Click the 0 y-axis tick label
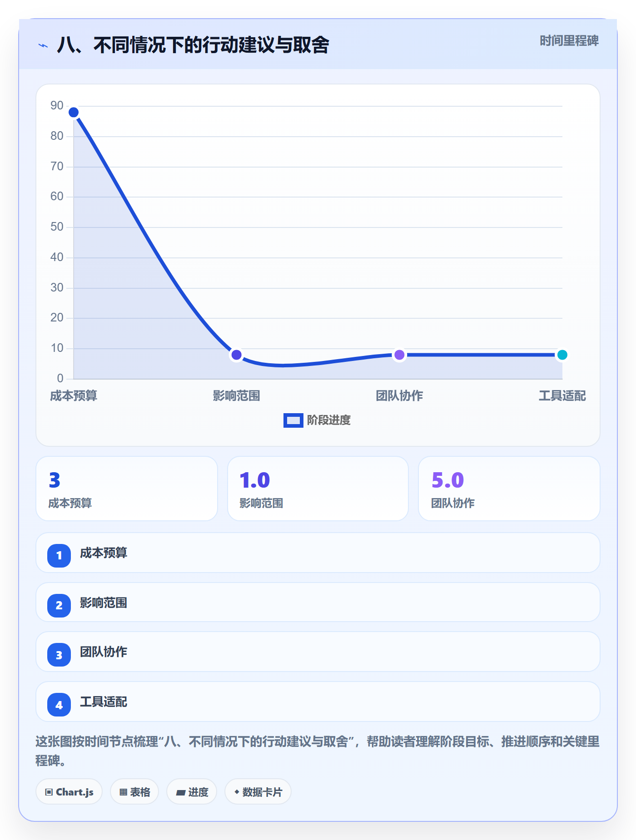The image size is (636, 840). [60, 379]
